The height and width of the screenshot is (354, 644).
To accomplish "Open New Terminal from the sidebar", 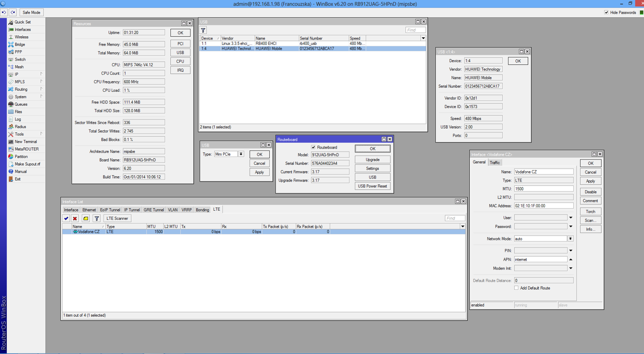I will [x=25, y=141].
